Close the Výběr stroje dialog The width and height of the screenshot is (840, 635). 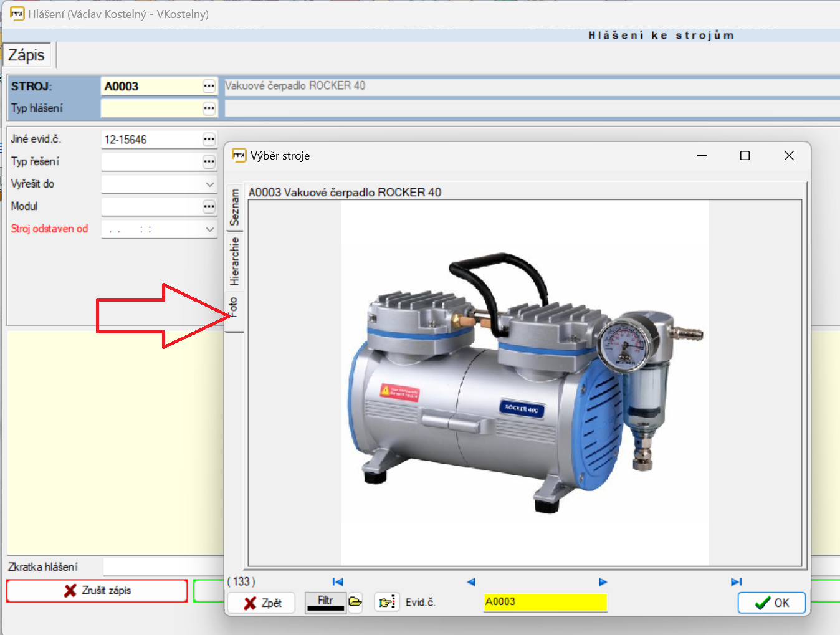click(x=789, y=156)
